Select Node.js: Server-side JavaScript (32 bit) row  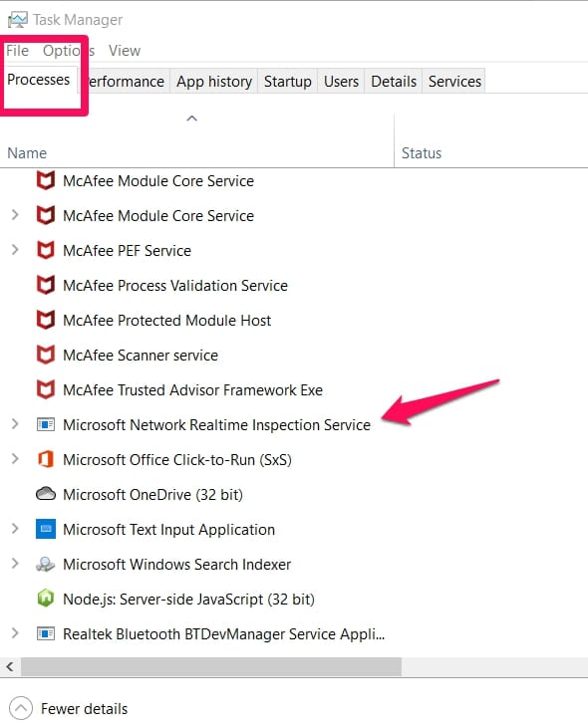click(x=294, y=599)
